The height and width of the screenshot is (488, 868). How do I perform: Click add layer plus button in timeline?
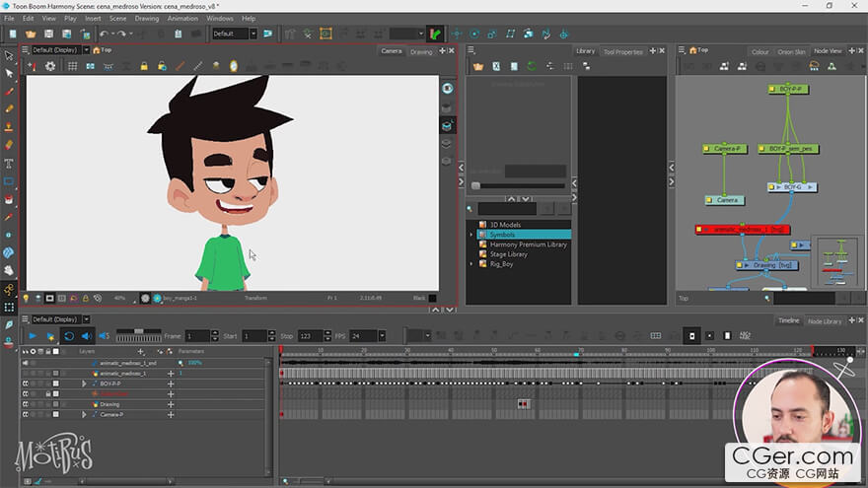141,351
